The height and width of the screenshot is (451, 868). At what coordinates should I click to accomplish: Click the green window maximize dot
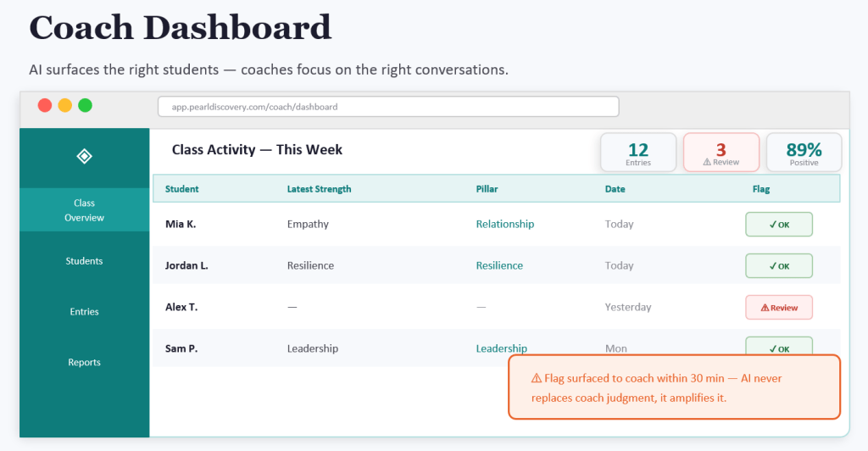point(85,106)
